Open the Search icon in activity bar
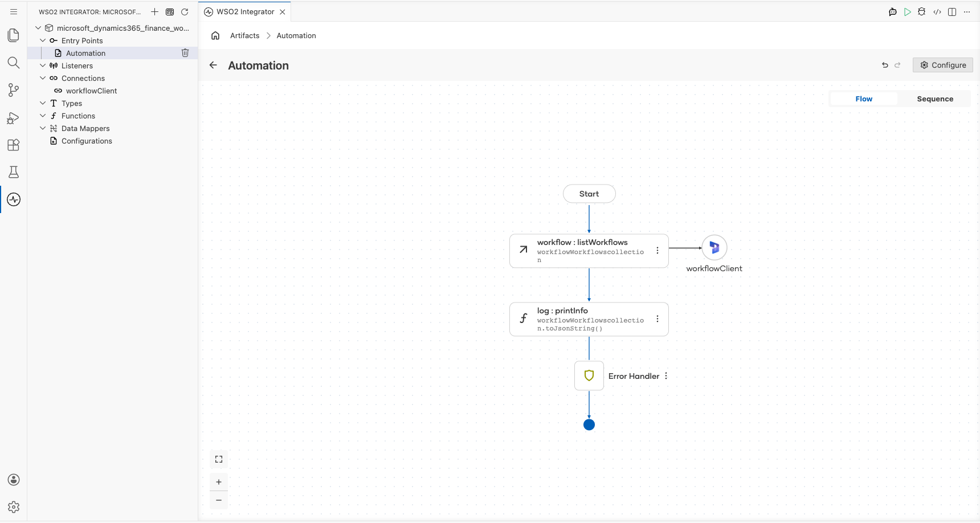The width and height of the screenshot is (980, 523). pos(14,63)
